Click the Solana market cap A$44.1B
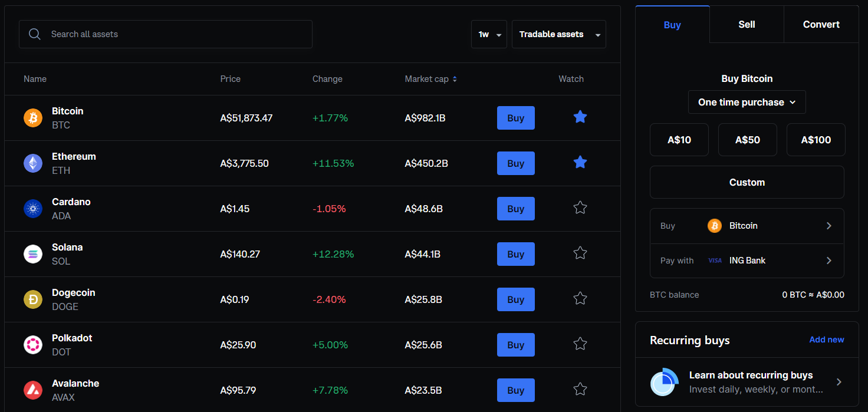The height and width of the screenshot is (412, 868). (423, 254)
